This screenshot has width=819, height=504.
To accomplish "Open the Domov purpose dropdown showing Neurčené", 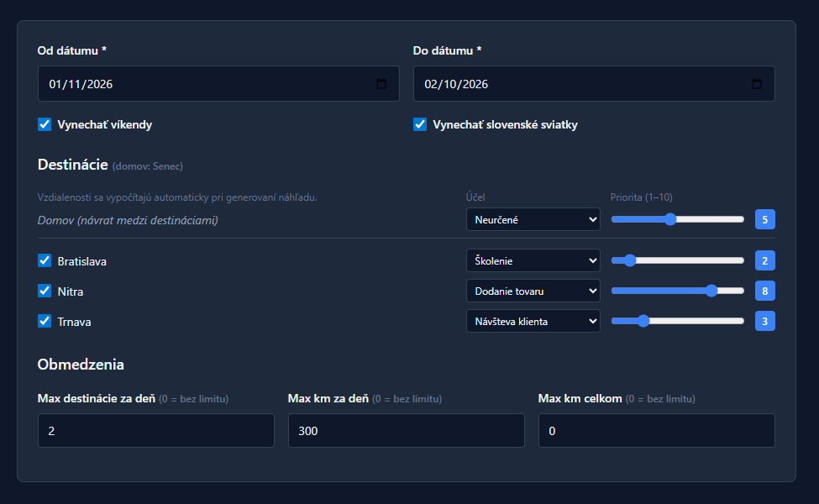I will coord(533,220).
